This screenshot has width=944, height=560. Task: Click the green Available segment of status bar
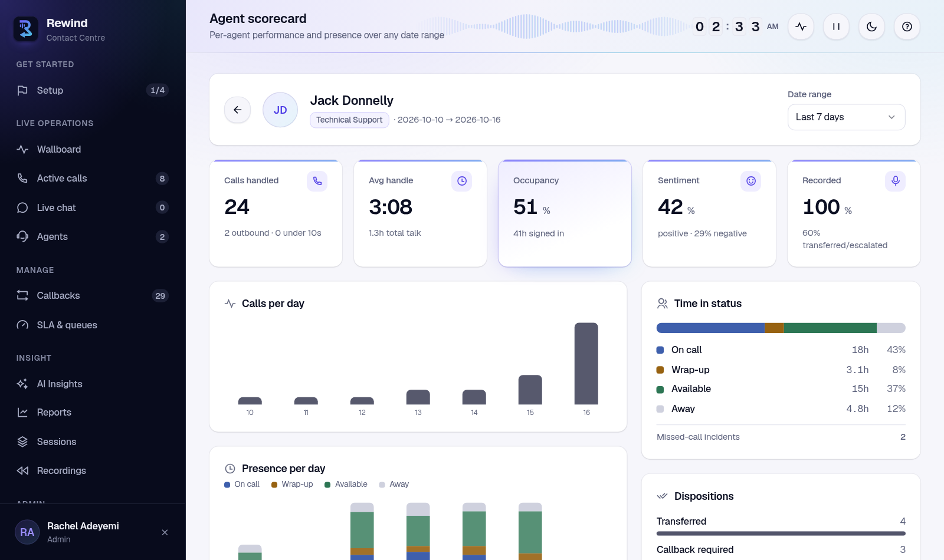point(830,328)
